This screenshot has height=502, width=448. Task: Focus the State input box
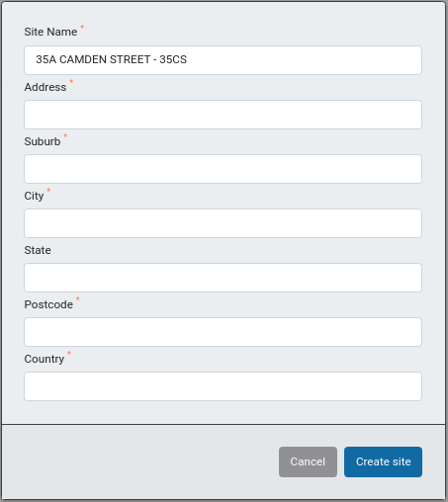coord(223,278)
